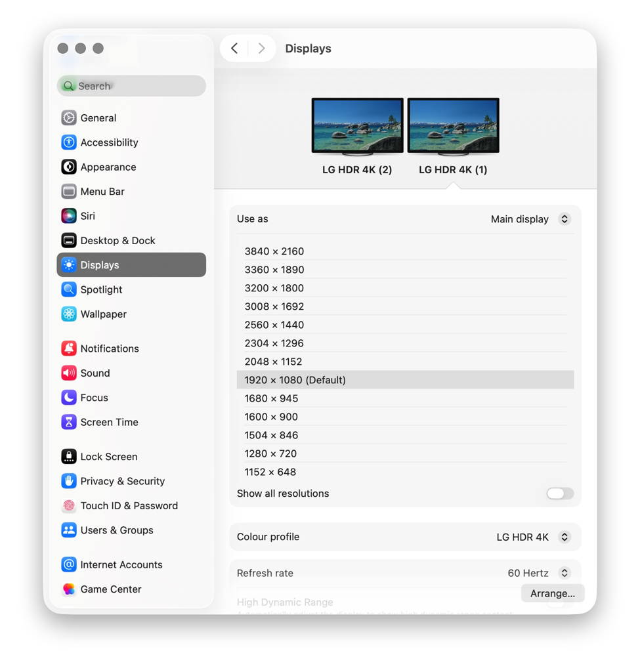This screenshot has width=640, height=672.
Task: Click the Accessibility icon in sidebar
Action: coord(68,142)
